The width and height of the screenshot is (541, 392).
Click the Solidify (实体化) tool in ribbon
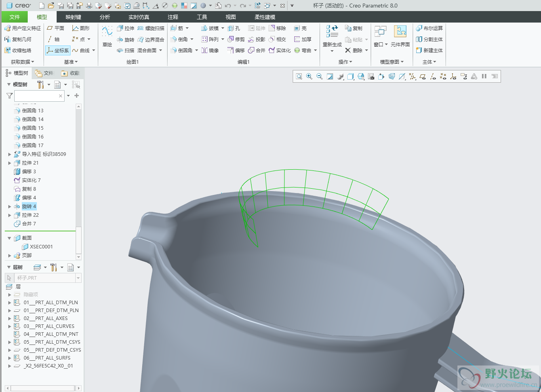click(x=280, y=51)
